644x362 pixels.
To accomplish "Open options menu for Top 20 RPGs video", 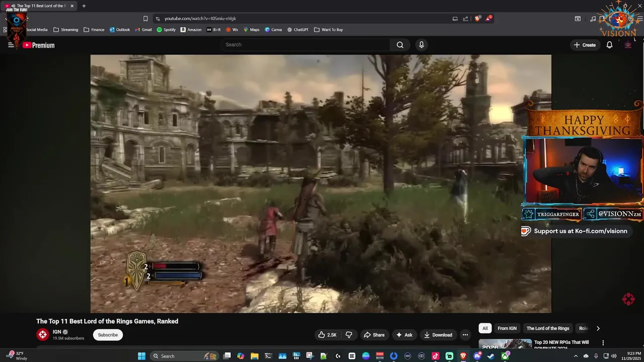I will click(603, 343).
